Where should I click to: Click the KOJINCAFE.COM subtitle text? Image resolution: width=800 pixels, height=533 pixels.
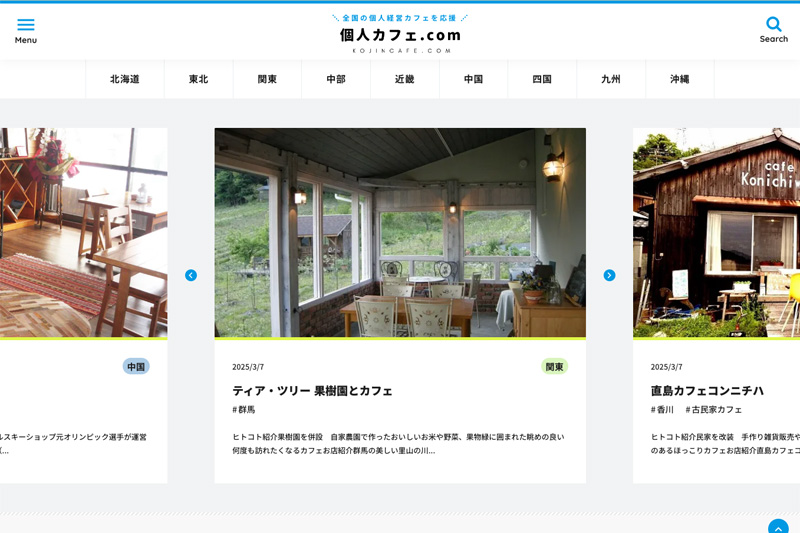(401, 51)
